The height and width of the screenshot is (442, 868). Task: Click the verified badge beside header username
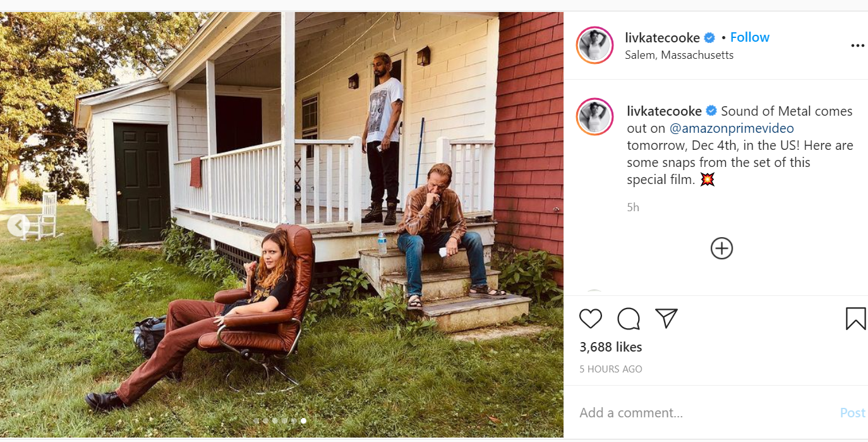pos(709,37)
